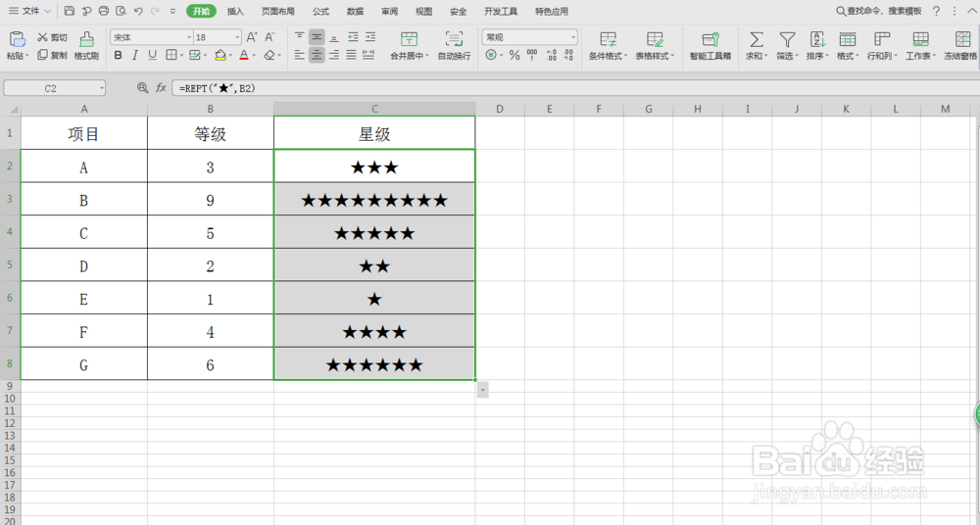Open the Format (格式) dropdown
The width and height of the screenshot is (980, 525).
click(848, 45)
